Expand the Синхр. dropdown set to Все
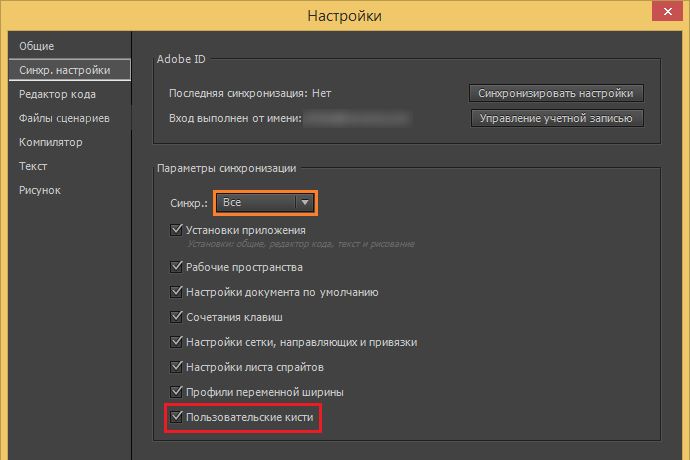This screenshot has width=690, height=460. [x=267, y=202]
